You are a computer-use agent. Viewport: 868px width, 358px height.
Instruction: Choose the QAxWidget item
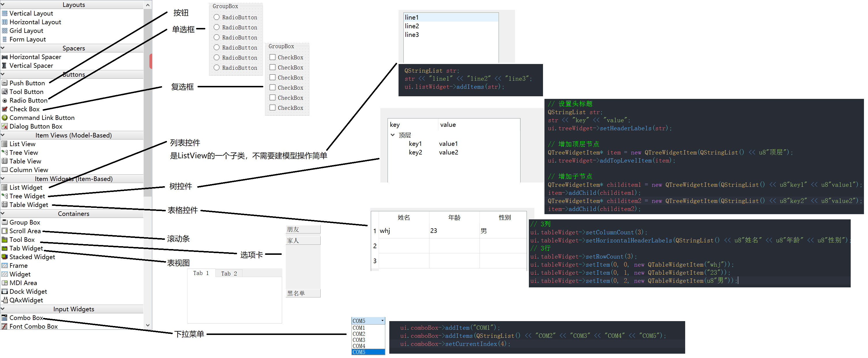pyautogui.click(x=22, y=300)
